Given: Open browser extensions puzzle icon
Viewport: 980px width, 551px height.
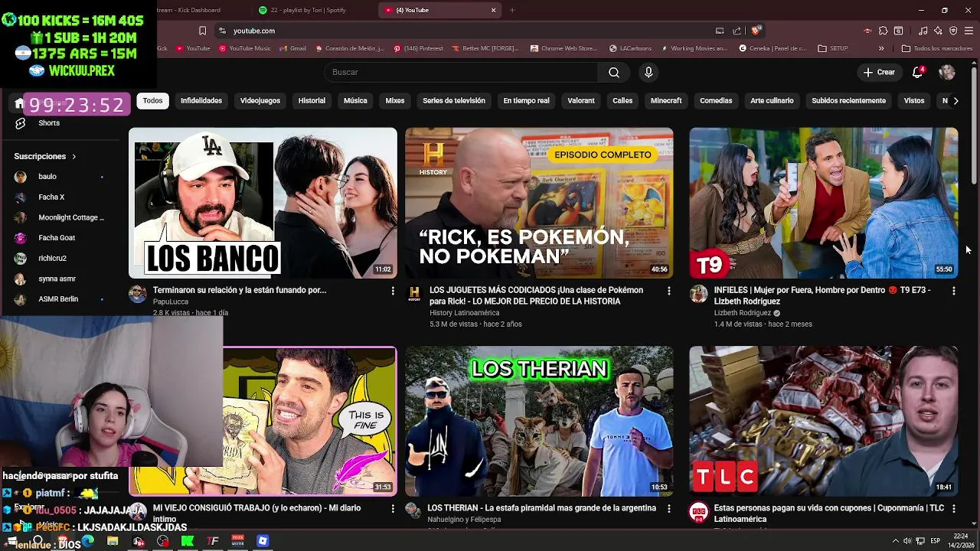Looking at the screenshot, I should (x=883, y=31).
